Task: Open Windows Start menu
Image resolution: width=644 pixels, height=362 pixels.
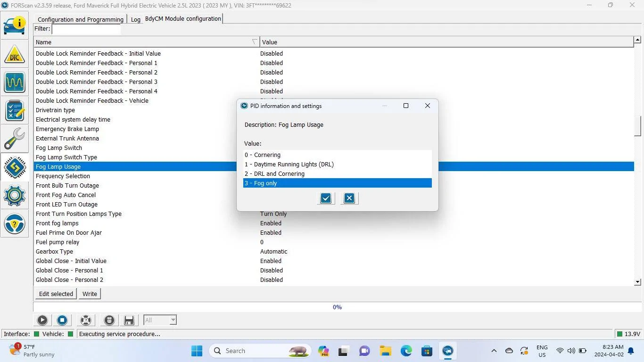Action: (x=197, y=351)
